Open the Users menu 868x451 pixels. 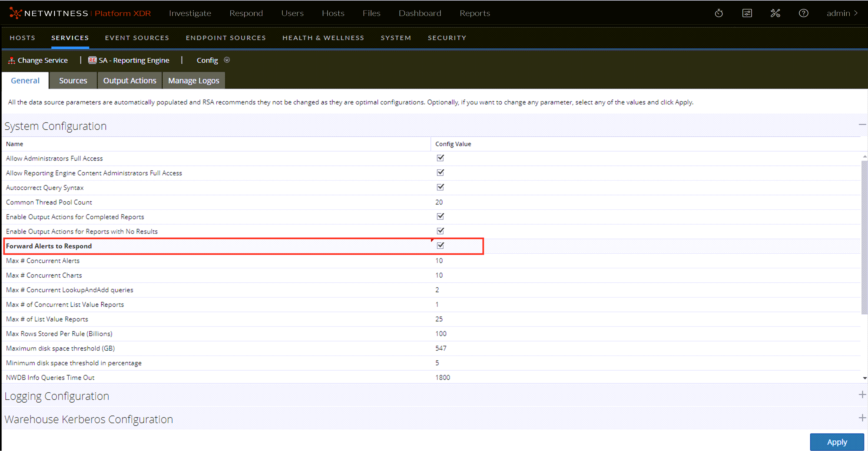[292, 13]
